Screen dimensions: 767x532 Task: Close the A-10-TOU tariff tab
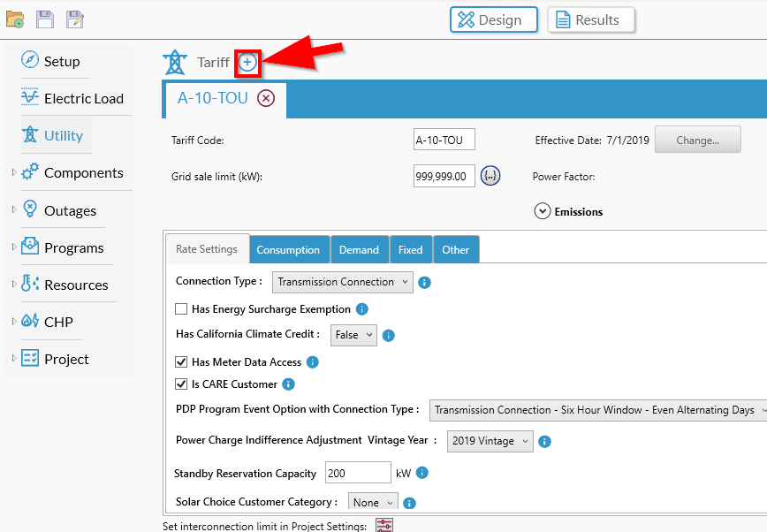[x=266, y=98]
